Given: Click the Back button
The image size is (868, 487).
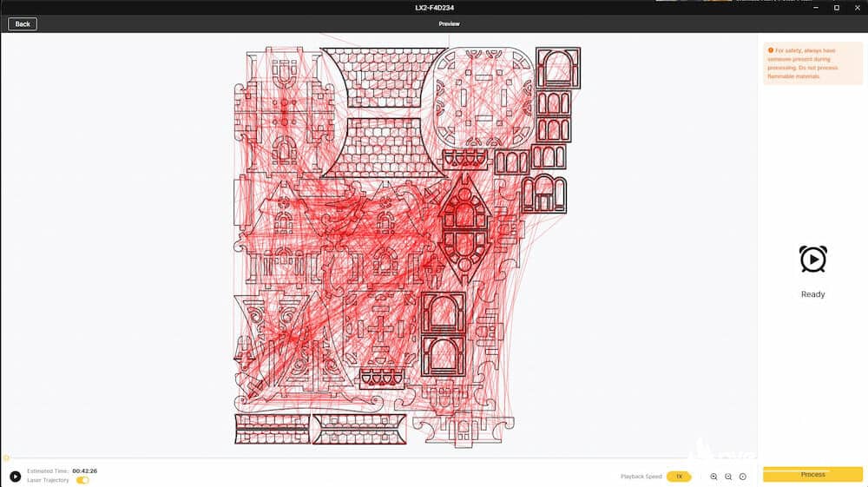Looking at the screenshot, I should 23,23.
